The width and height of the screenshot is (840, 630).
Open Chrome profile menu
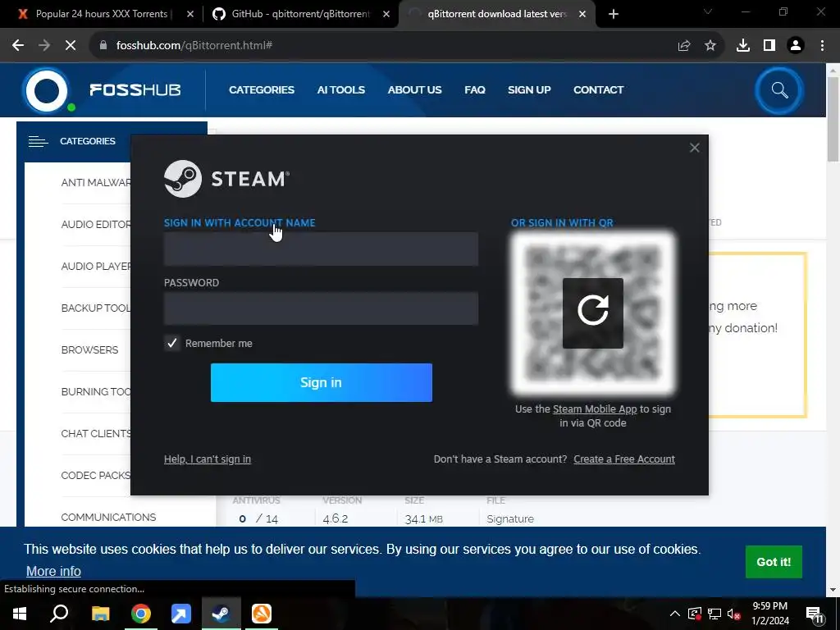pyautogui.click(x=796, y=46)
